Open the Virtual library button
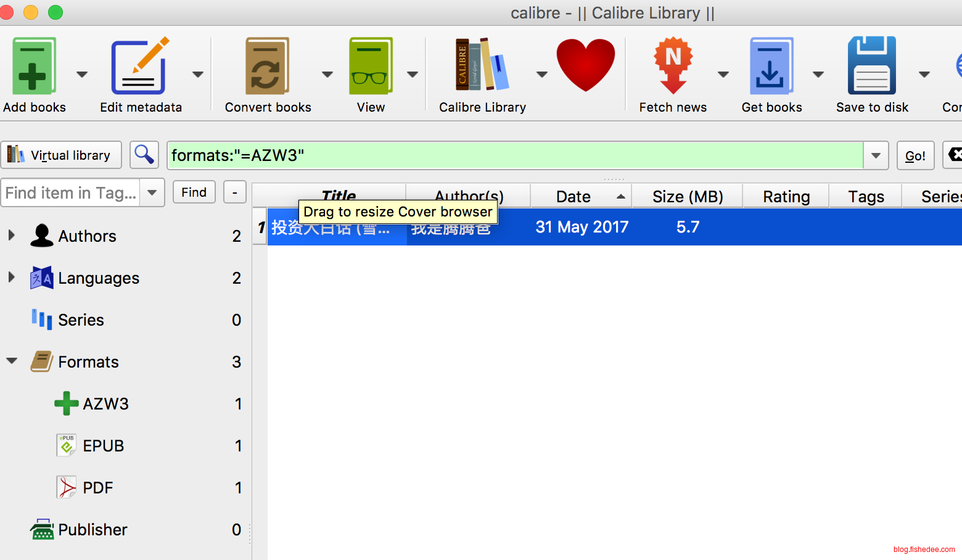The width and height of the screenshot is (962, 560). point(61,155)
